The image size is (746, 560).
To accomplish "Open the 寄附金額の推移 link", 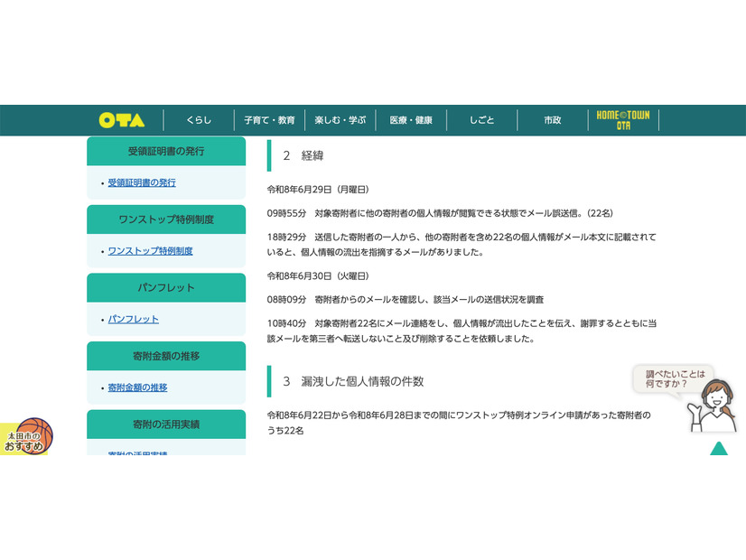I will [x=137, y=387].
